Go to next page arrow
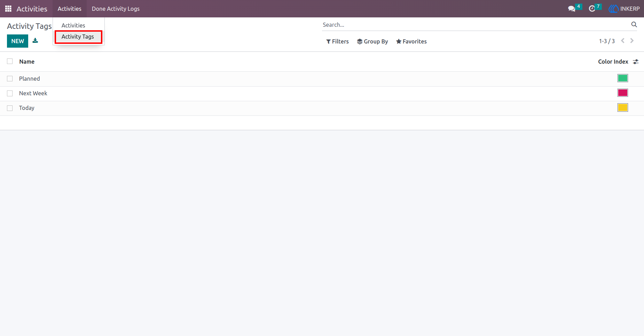 (632, 41)
